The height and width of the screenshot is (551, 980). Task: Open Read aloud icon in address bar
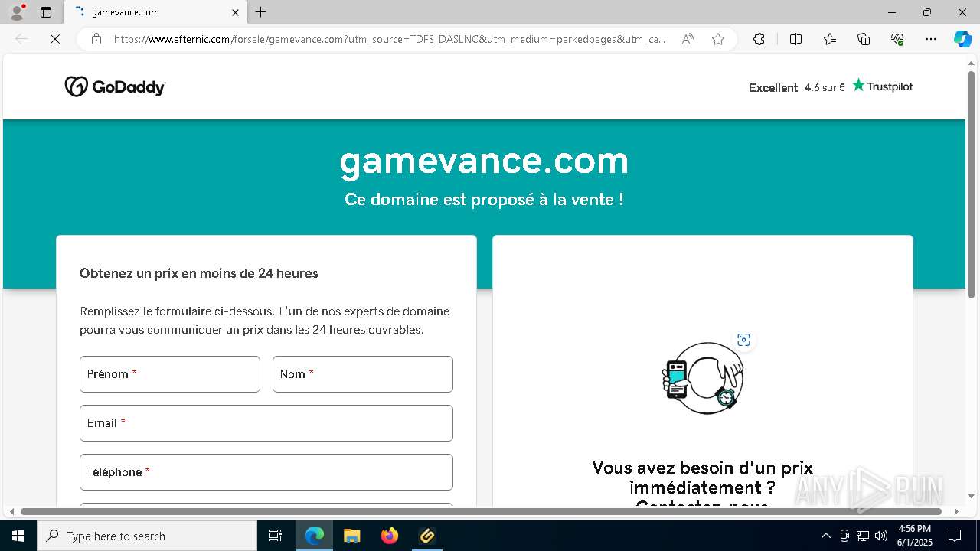688,39
